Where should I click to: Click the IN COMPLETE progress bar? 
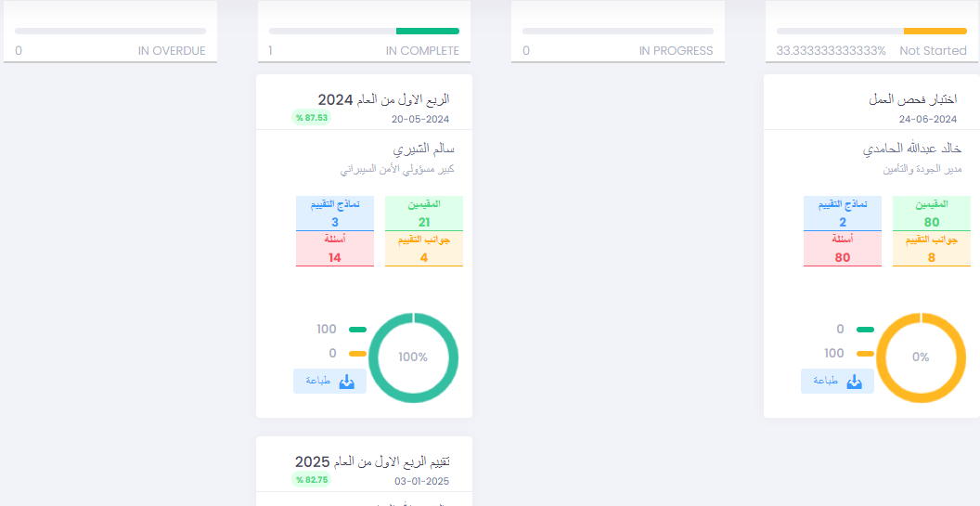364,32
